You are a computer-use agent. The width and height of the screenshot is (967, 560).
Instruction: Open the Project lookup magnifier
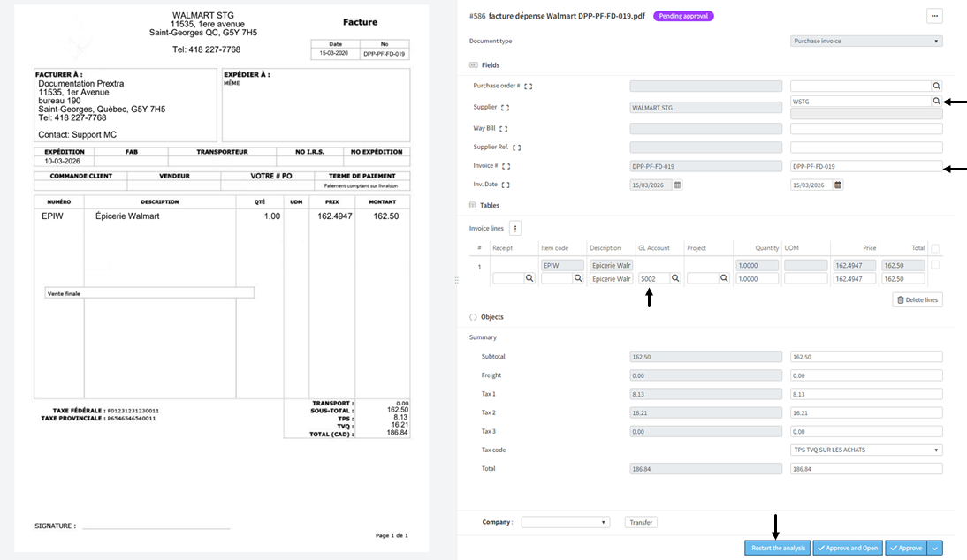pyautogui.click(x=724, y=278)
